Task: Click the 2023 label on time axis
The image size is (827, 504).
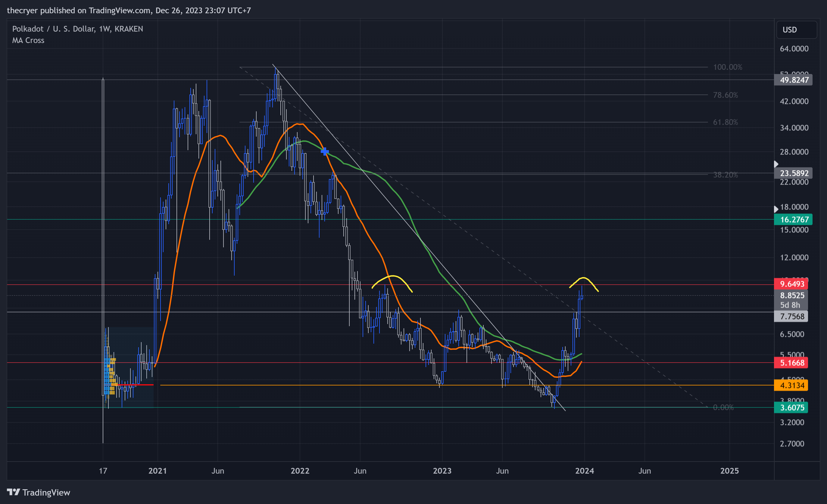Action: coord(442,471)
